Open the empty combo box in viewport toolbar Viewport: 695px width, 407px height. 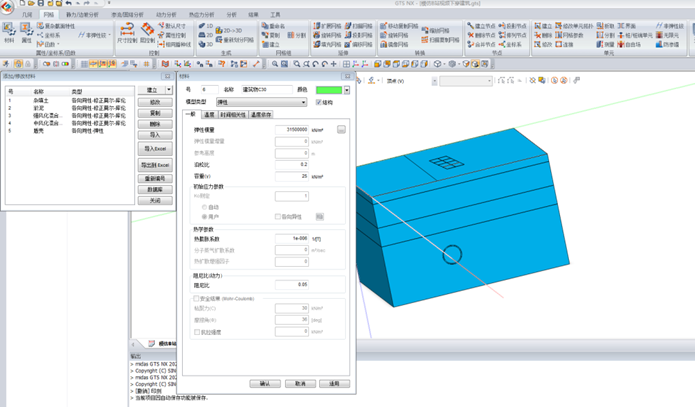[466, 81]
